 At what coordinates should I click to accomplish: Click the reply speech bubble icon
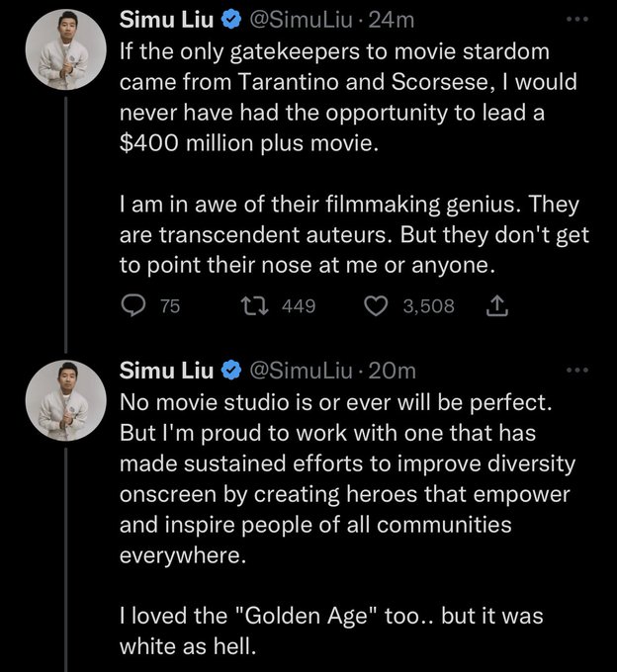(133, 307)
